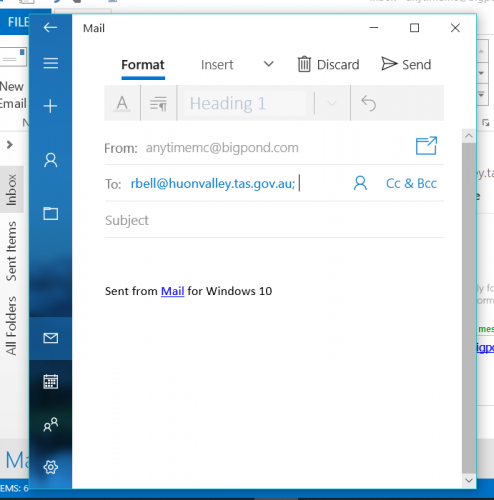494x500 pixels.
Task: Open paragraph formatting button
Action: pyautogui.click(x=158, y=103)
